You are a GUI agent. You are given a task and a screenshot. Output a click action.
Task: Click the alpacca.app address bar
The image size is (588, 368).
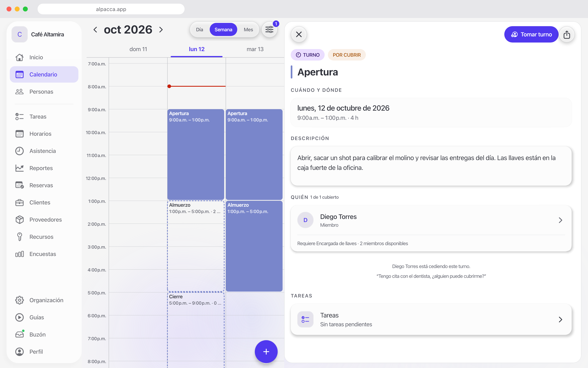coord(111,9)
